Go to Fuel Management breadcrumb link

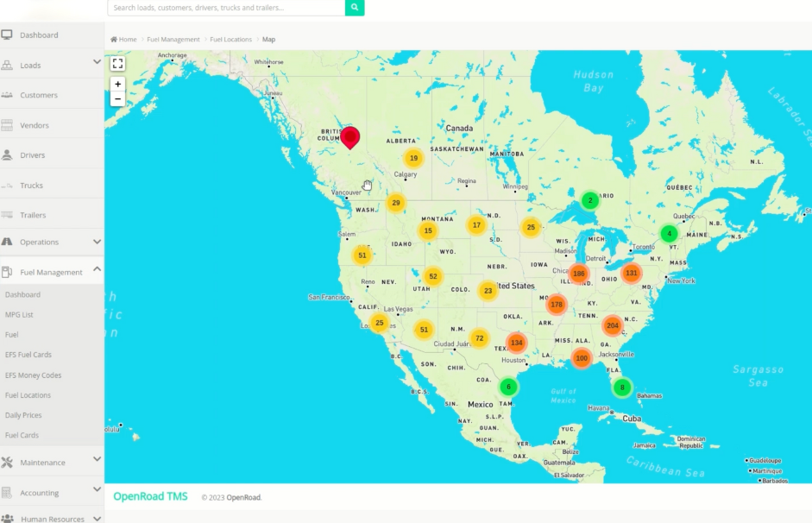(x=173, y=40)
